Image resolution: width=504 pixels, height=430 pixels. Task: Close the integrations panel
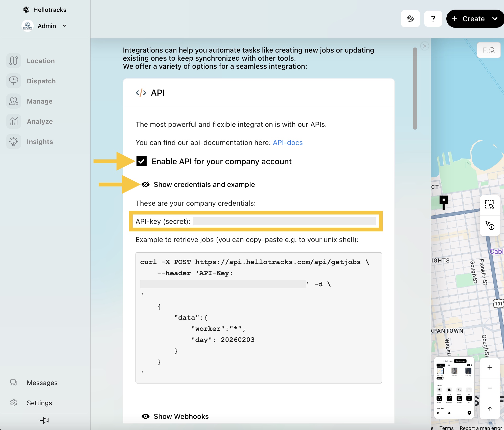[425, 46]
